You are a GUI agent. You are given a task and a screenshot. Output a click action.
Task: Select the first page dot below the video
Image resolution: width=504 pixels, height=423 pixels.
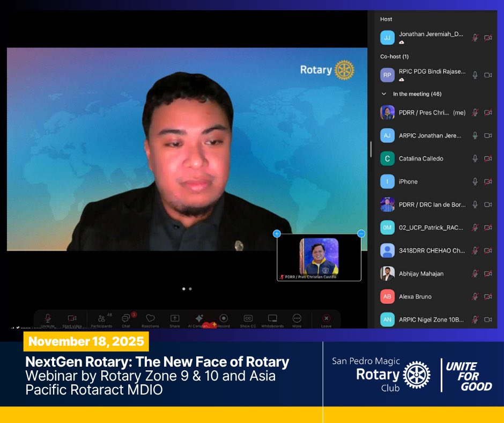click(x=183, y=289)
